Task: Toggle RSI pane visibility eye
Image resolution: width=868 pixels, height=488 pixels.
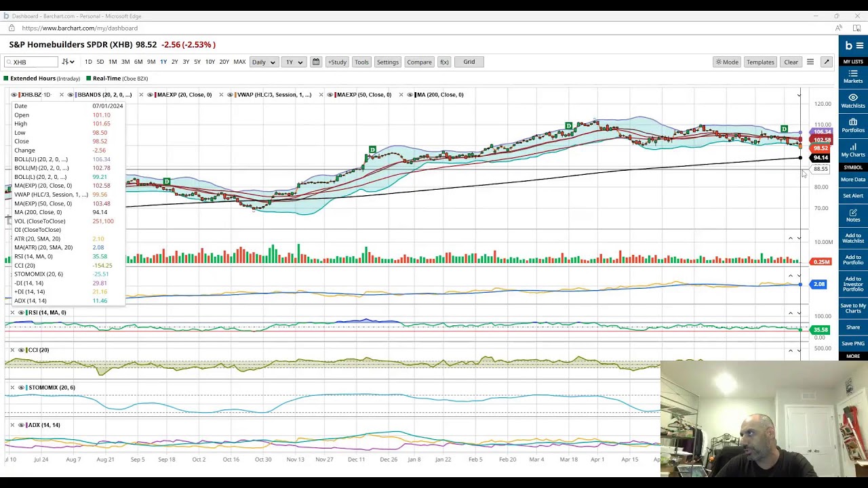Action: point(22,312)
